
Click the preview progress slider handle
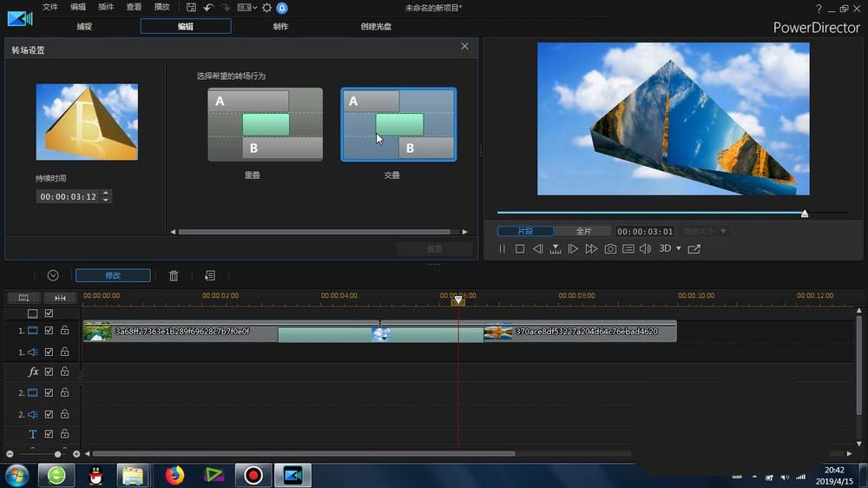point(805,214)
